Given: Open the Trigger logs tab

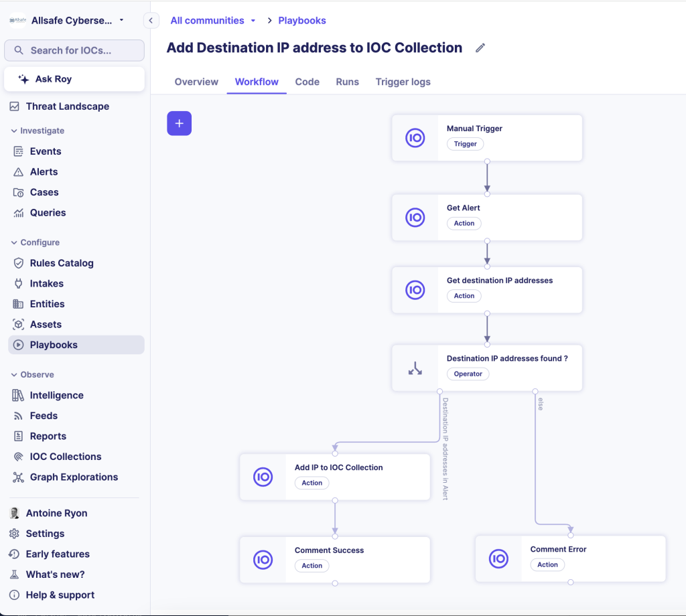Looking at the screenshot, I should pos(403,82).
